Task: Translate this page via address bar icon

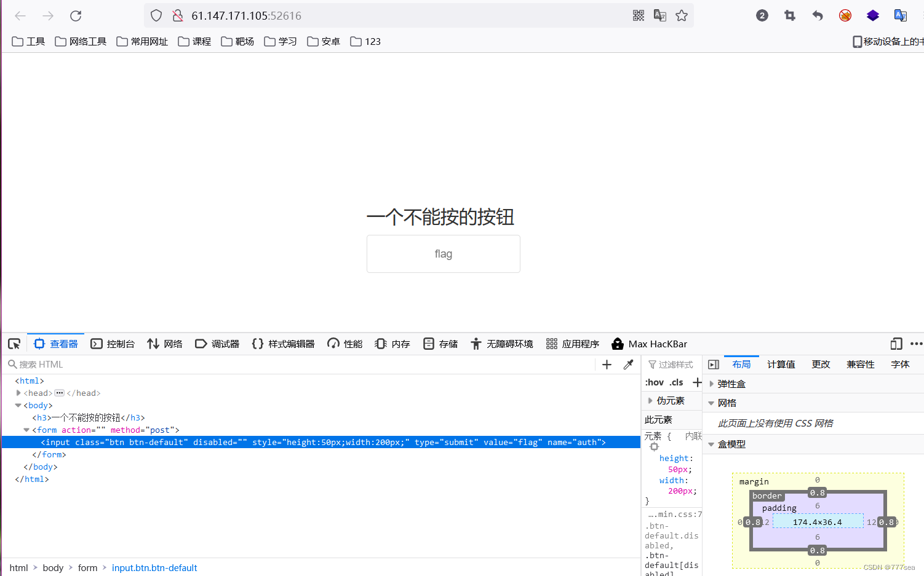Action: click(660, 16)
